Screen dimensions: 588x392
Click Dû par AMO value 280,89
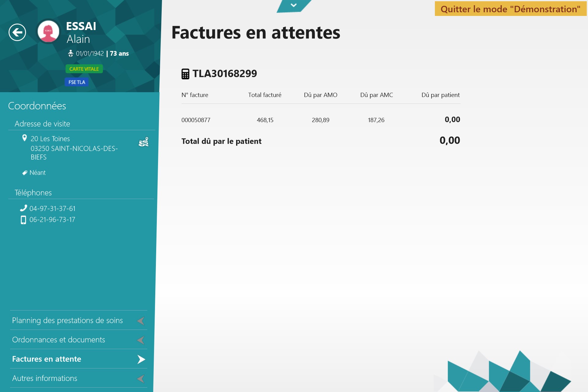tap(321, 120)
